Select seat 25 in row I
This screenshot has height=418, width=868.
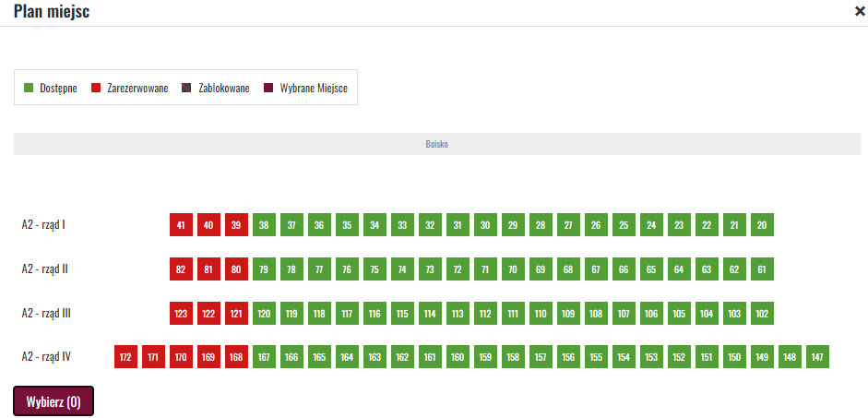coord(624,225)
